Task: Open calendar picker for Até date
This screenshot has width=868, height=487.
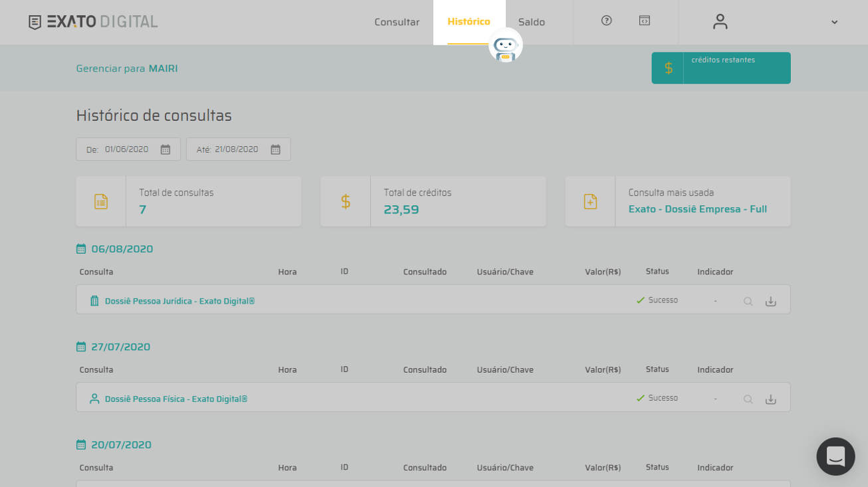Action: [276, 149]
